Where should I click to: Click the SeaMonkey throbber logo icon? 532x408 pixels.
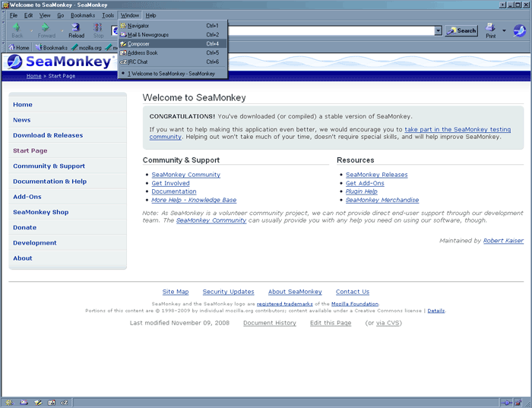(519, 30)
